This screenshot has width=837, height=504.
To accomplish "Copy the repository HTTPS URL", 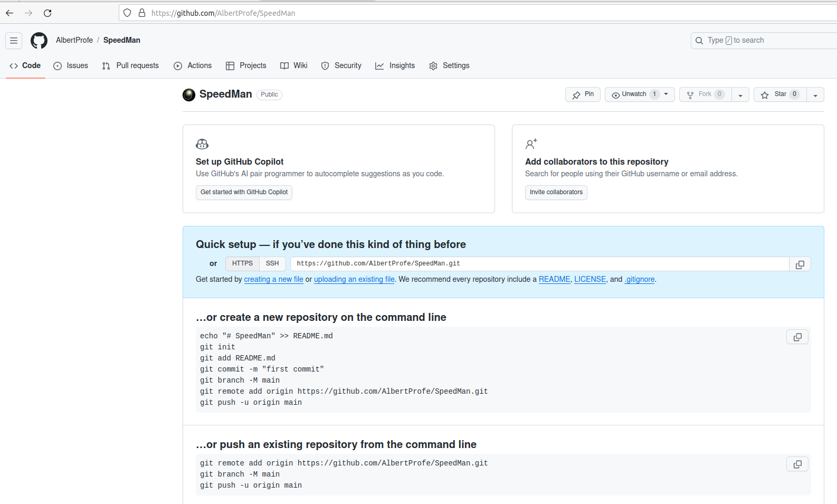I will click(800, 264).
